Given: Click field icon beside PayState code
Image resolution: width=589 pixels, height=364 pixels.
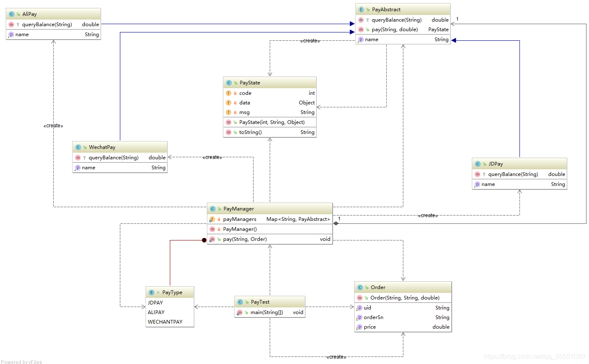Looking at the screenshot, I should pos(229,93).
